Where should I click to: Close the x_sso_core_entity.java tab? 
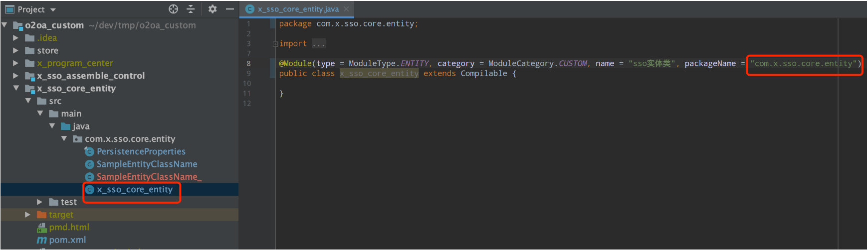(x=346, y=9)
